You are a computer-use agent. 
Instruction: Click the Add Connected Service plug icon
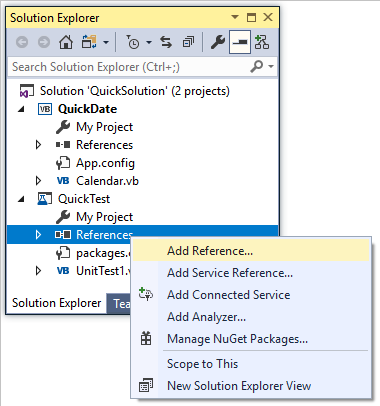point(146,294)
